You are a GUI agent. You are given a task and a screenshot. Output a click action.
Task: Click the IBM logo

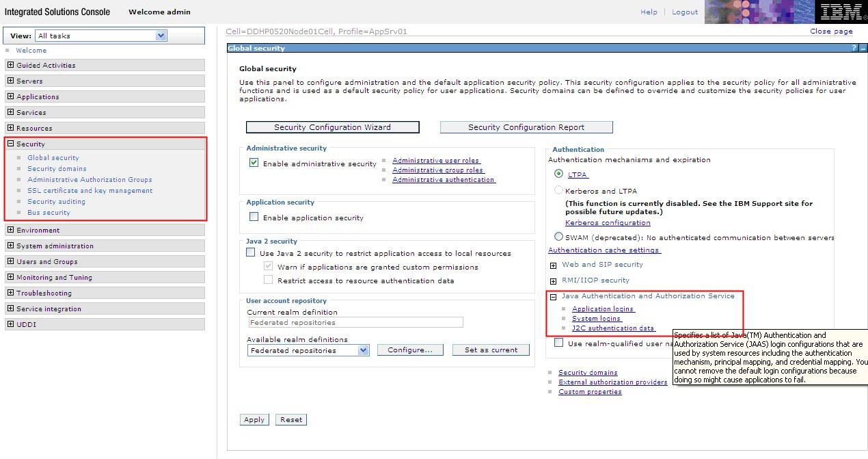pos(842,12)
